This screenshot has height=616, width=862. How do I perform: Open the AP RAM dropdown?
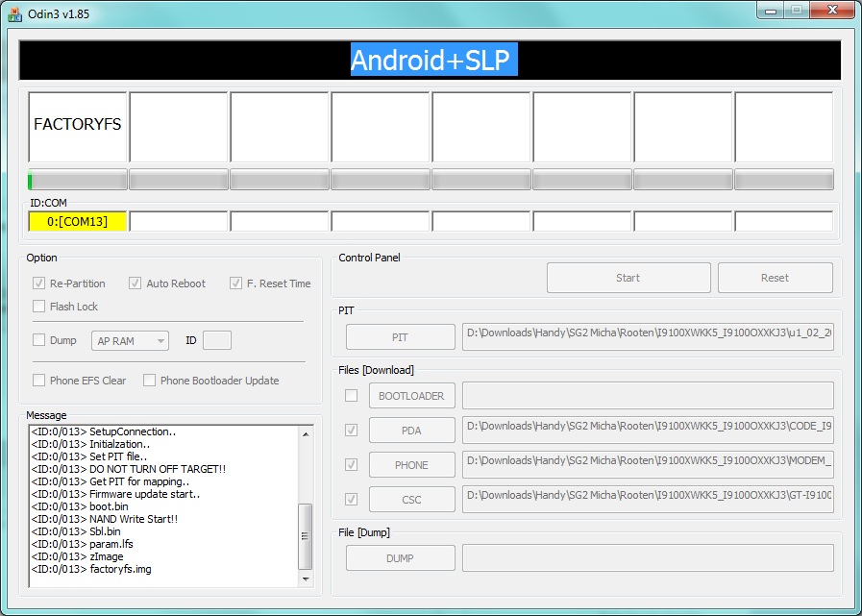point(131,341)
